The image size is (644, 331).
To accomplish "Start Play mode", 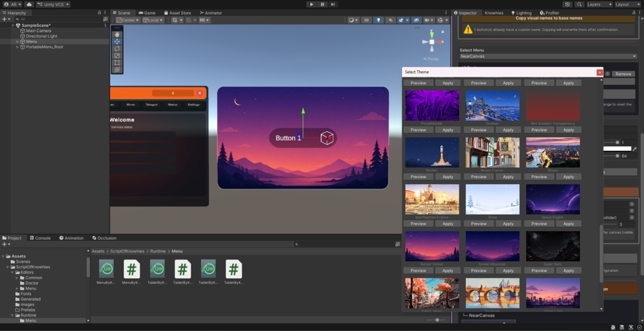I will (311, 4).
